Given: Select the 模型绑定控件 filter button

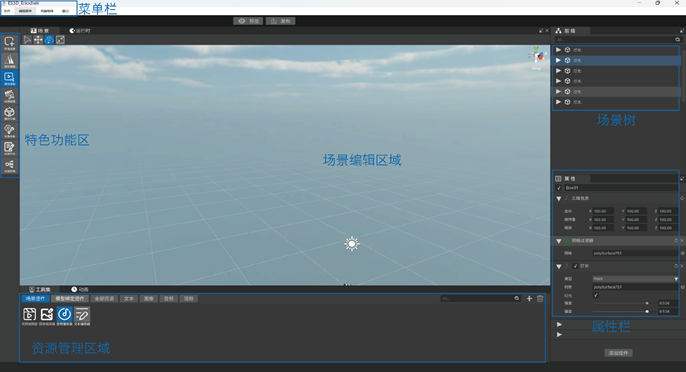Looking at the screenshot, I should (70, 298).
